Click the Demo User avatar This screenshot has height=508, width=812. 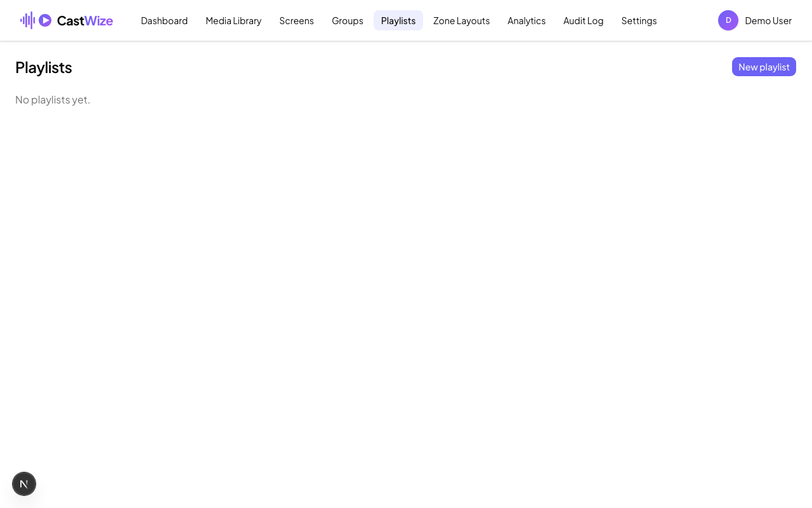pos(728,20)
